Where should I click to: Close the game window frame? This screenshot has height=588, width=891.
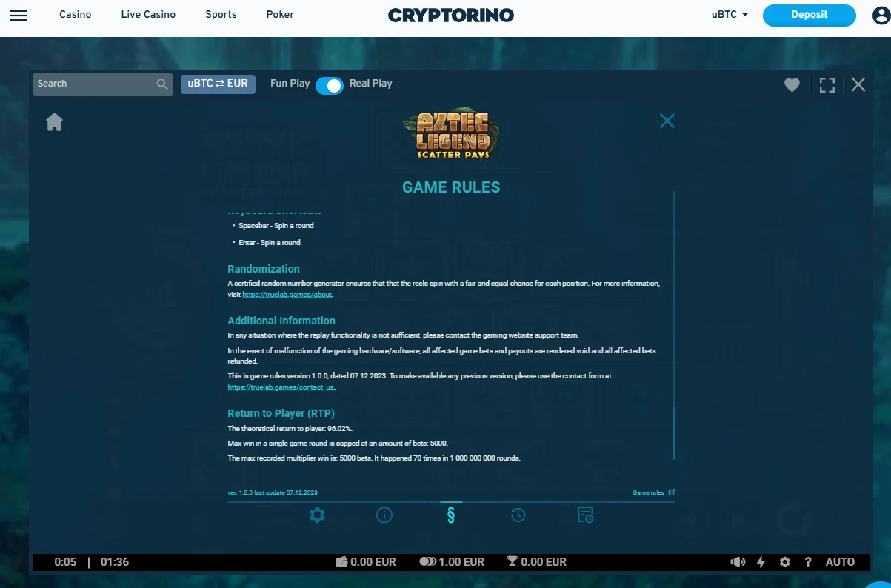[858, 84]
